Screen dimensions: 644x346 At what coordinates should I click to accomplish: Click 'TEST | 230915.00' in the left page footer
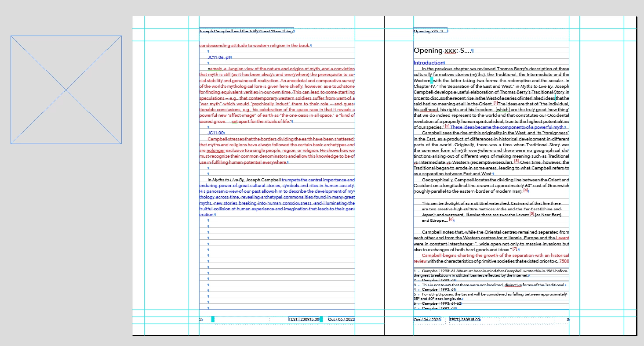click(x=304, y=319)
